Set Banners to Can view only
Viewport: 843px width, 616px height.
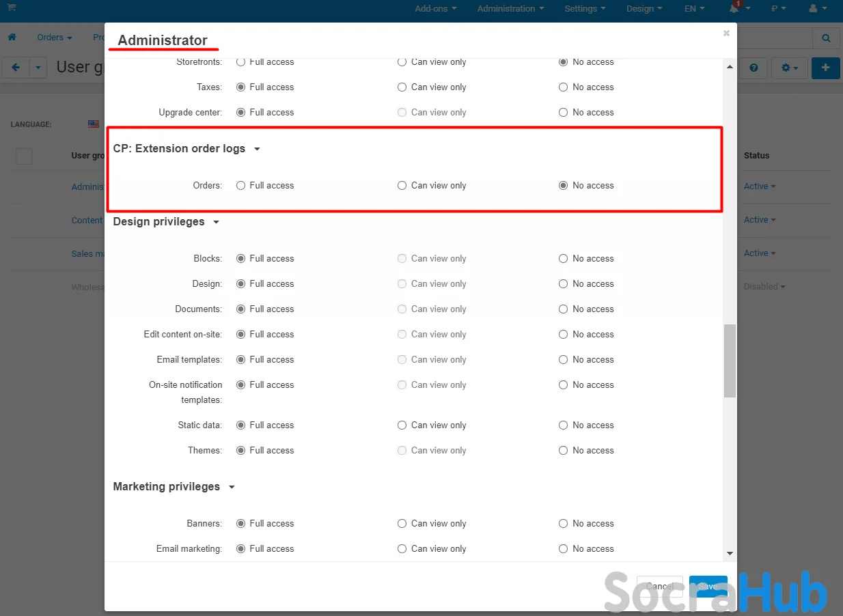402,524
